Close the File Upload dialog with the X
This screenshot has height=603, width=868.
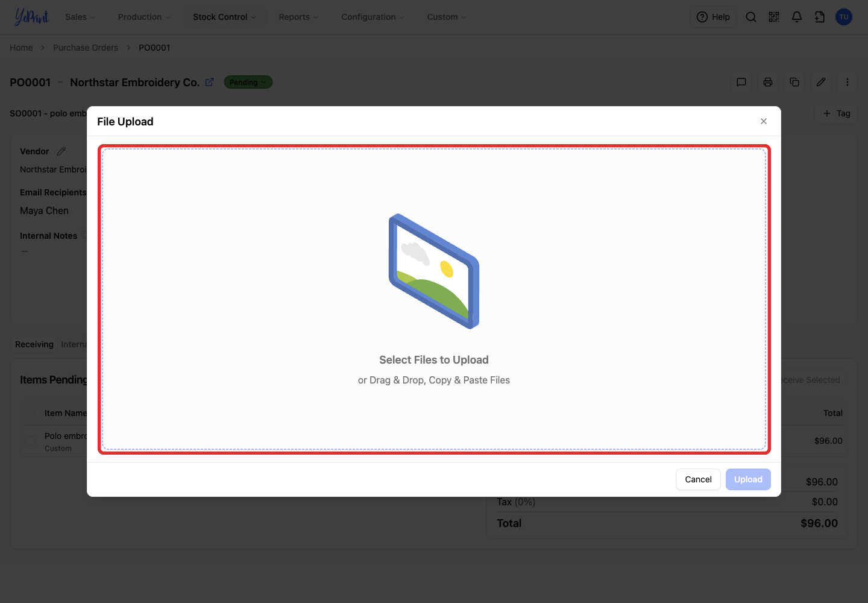pos(764,121)
